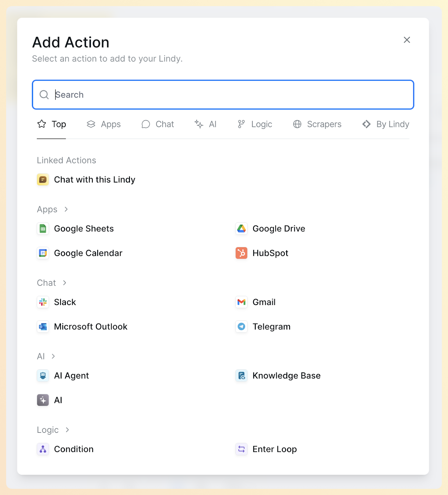Viewport: 448px width, 495px height.
Task: Pick Microsoft Outlook label
Action: 91,327
